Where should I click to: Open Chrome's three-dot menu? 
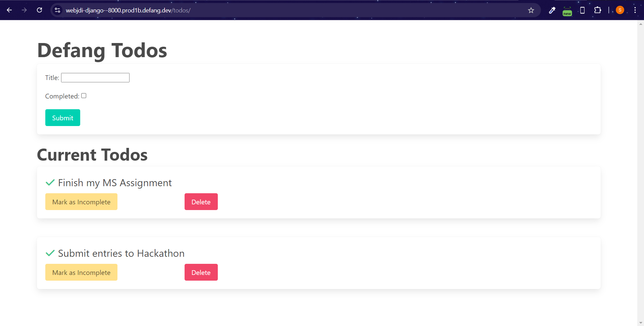point(635,10)
